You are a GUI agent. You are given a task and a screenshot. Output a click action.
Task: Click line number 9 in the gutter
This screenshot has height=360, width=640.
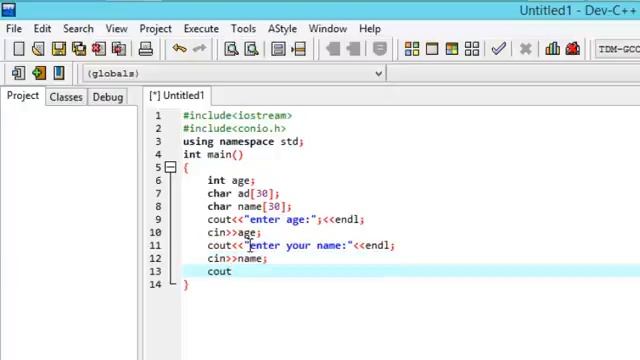158,220
